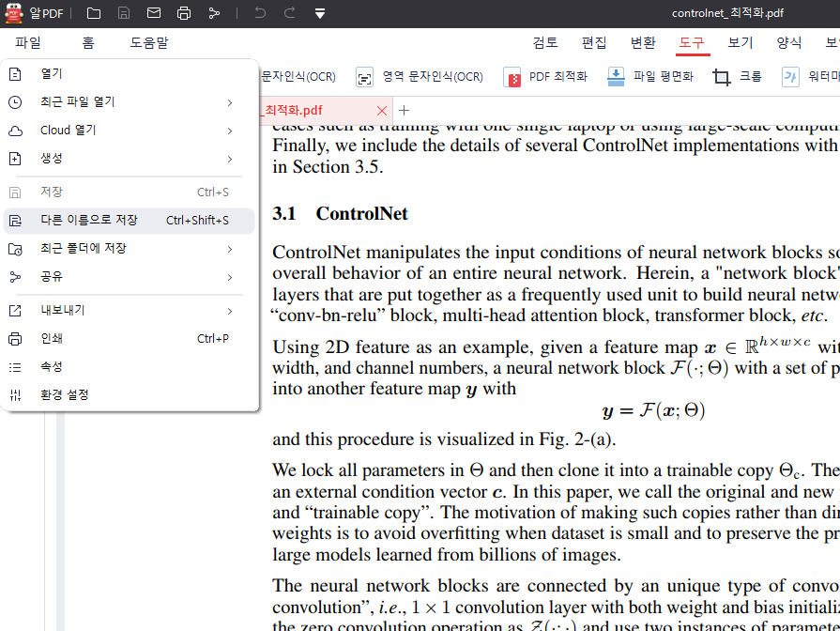The width and height of the screenshot is (840, 631).
Task: Switch to the 양식 tab
Action: (x=789, y=42)
